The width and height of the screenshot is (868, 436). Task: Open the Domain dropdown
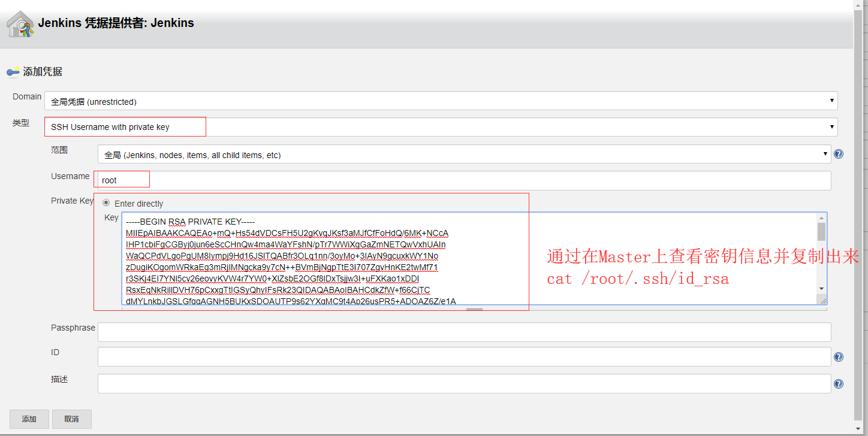tap(441, 101)
